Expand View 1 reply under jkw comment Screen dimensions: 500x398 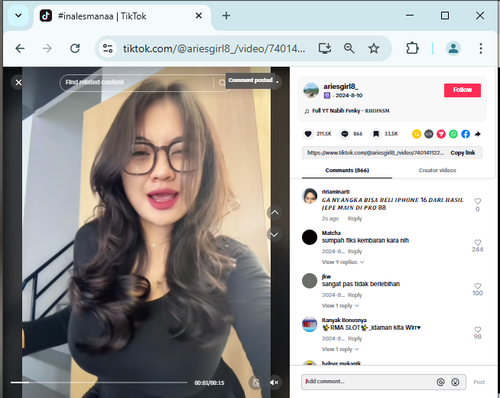340,306
